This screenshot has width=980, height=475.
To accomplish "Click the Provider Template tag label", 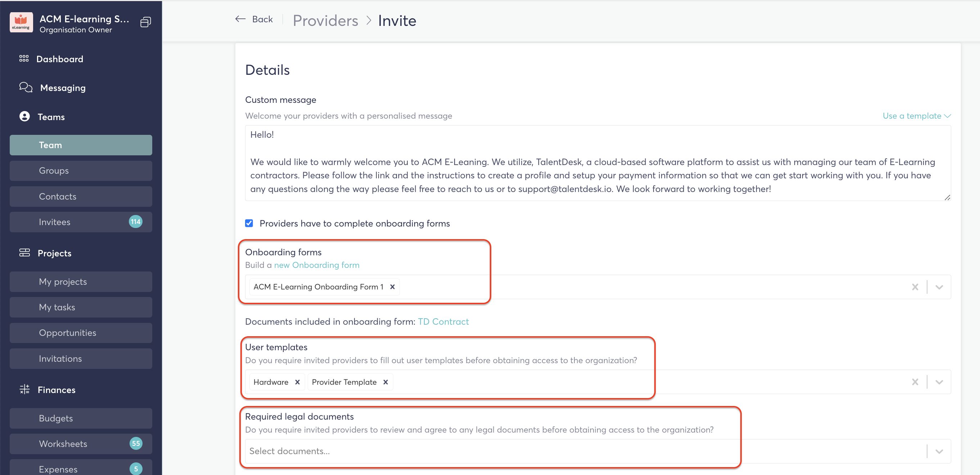I will point(344,382).
